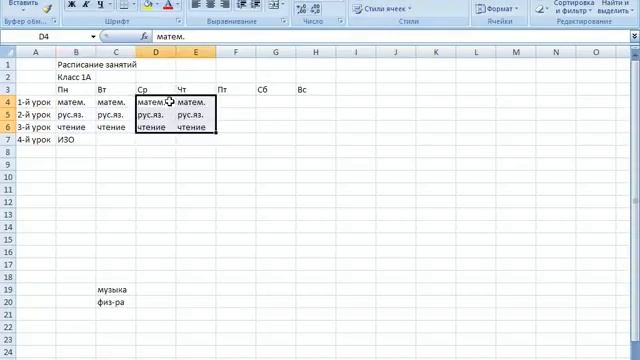Open Стили ячеек cell styles menu
Screen dimensions: 640x360
click(382, 9)
